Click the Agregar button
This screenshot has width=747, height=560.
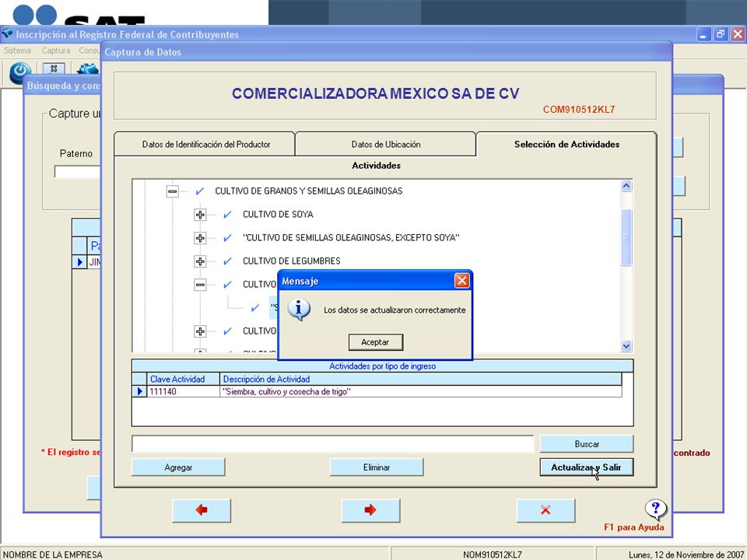point(178,467)
